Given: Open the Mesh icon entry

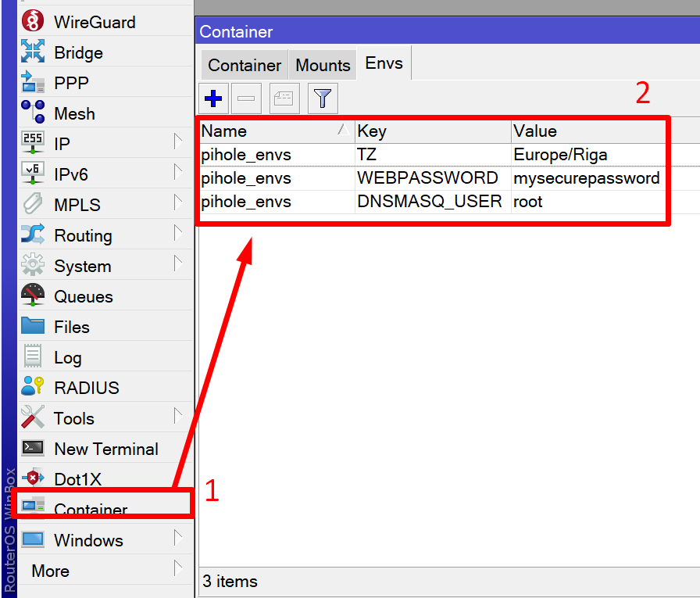Looking at the screenshot, I should pyautogui.click(x=33, y=112).
